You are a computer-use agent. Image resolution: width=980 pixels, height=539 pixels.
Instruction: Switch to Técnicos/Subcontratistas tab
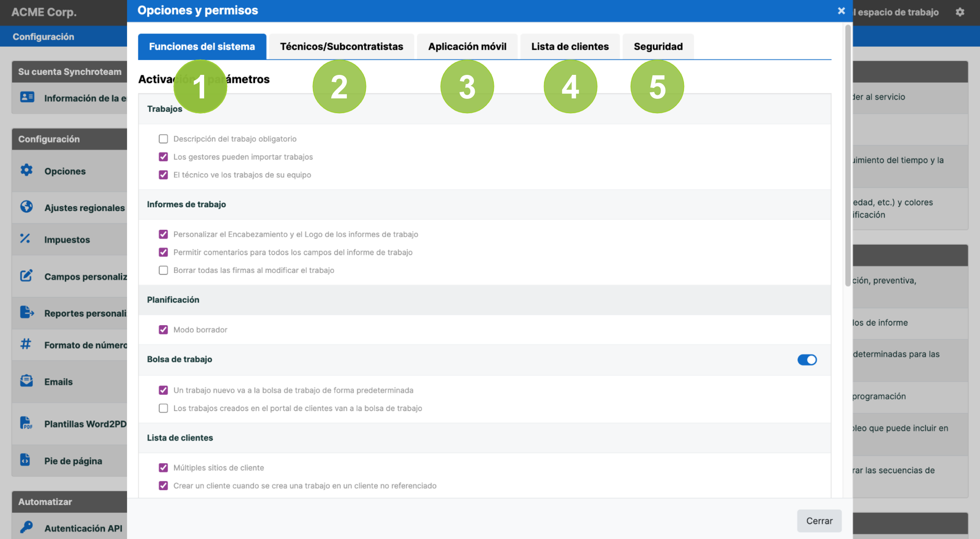point(342,47)
